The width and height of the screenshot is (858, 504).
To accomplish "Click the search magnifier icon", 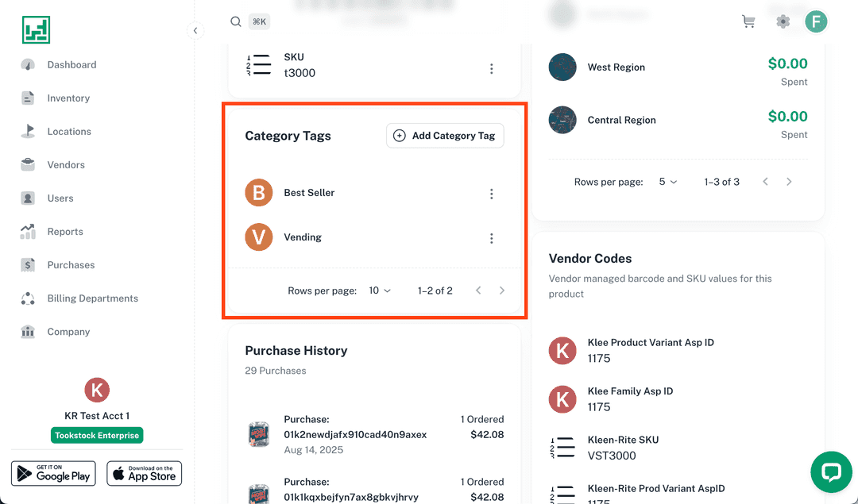I will click(235, 21).
